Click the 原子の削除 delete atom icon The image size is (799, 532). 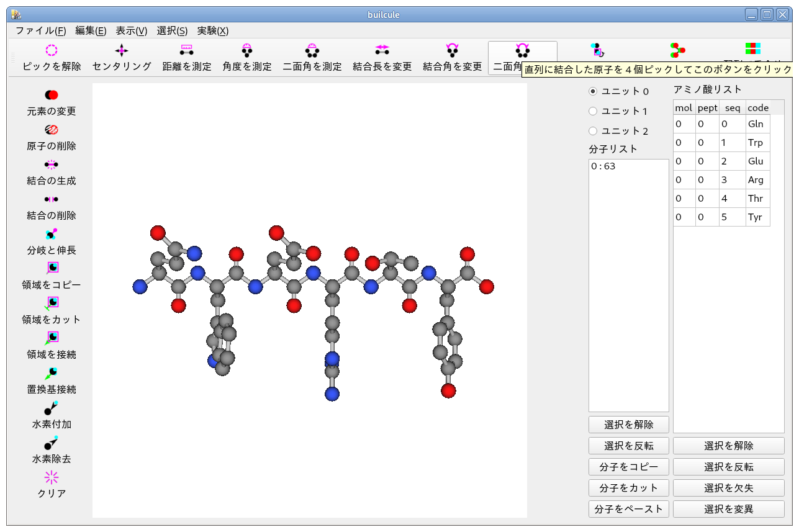pyautogui.click(x=52, y=130)
